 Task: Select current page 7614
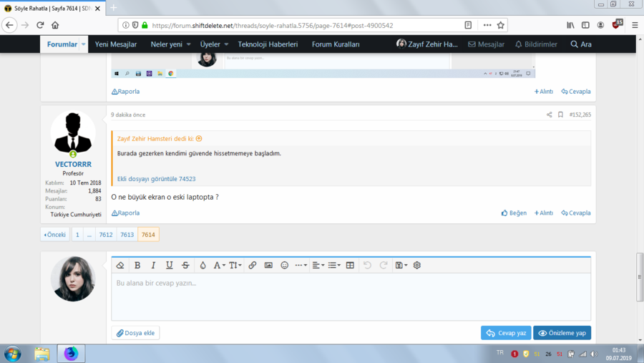click(148, 235)
